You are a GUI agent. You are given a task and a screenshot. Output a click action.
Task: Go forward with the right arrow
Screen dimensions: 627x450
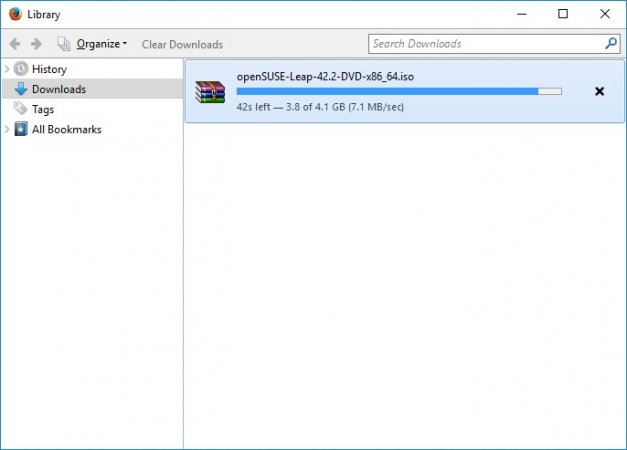tap(36, 44)
